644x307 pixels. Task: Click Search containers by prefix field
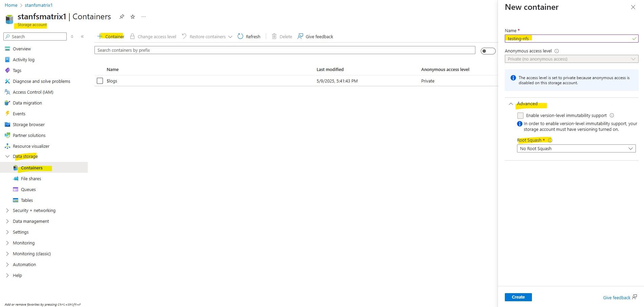pyautogui.click(x=285, y=50)
